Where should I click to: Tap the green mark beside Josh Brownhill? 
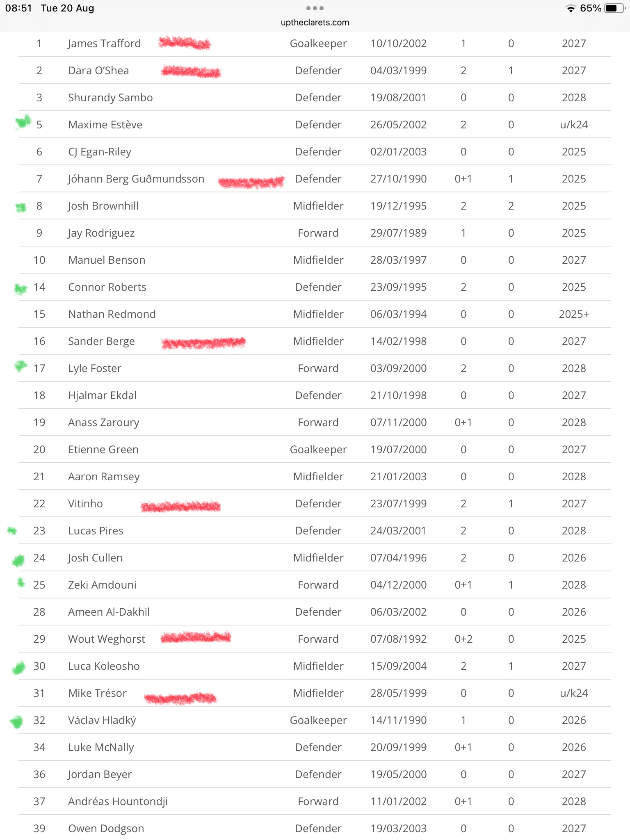pyautogui.click(x=21, y=208)
